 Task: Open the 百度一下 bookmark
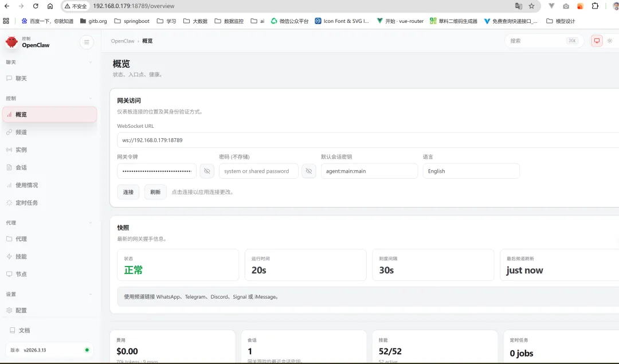48,21
